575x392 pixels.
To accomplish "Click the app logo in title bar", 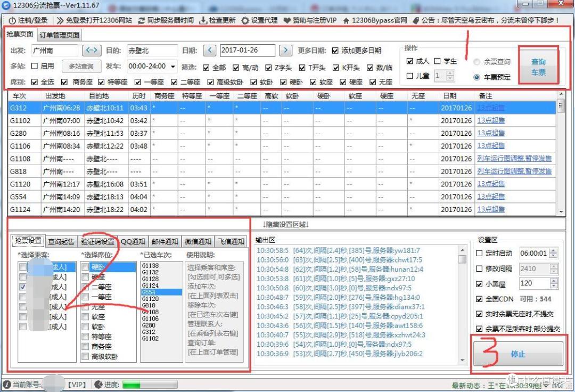I will (6, 5).
